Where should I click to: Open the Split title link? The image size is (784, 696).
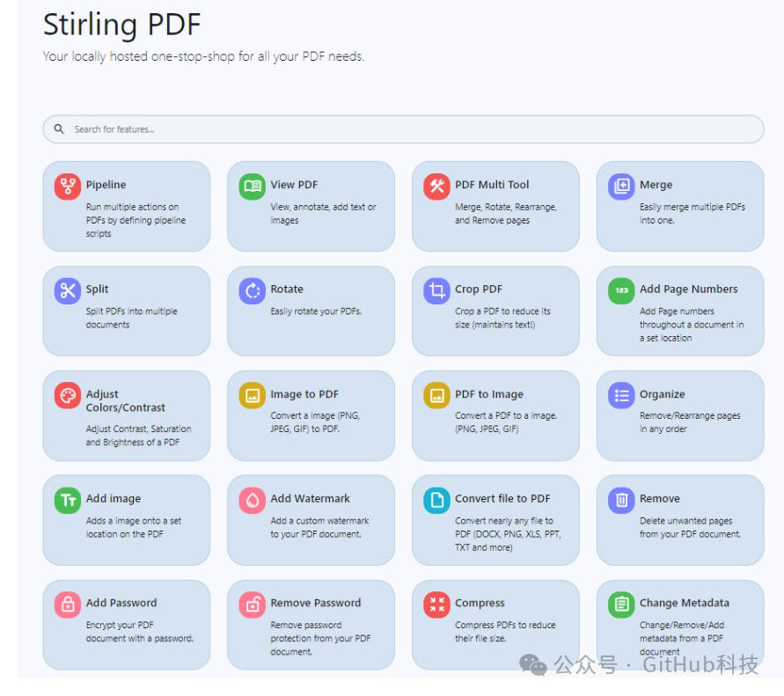[x=97, y=289]
